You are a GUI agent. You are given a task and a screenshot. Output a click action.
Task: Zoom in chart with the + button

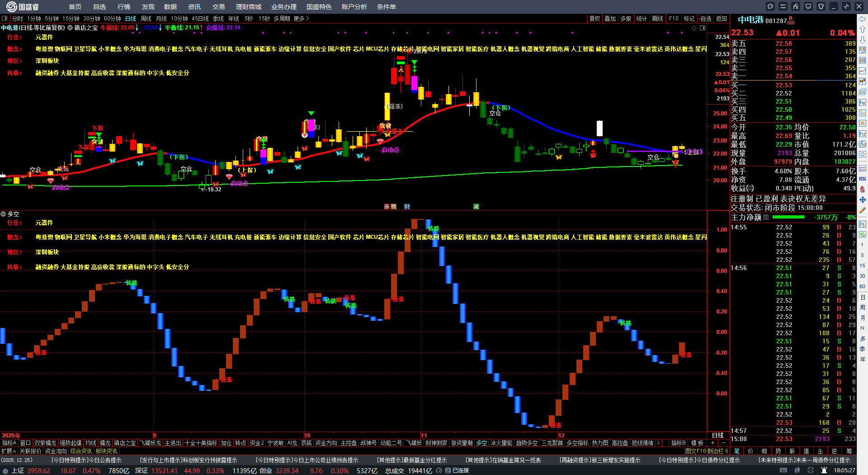[x=713, y=443]
